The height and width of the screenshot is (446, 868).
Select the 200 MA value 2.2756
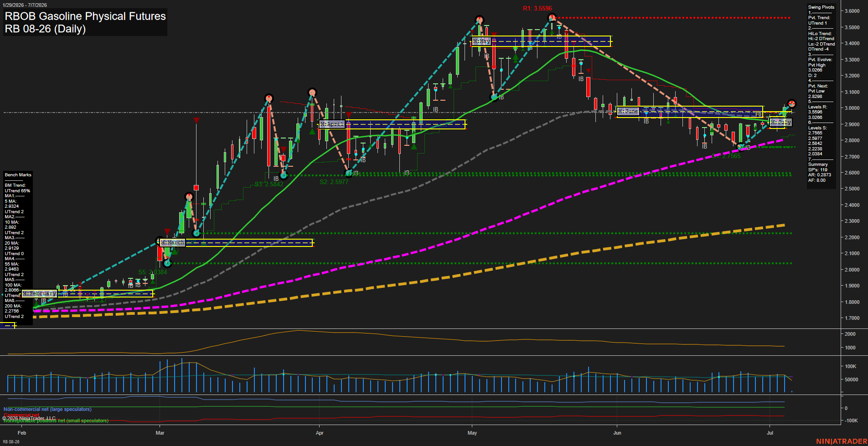[x=12, y=311]
